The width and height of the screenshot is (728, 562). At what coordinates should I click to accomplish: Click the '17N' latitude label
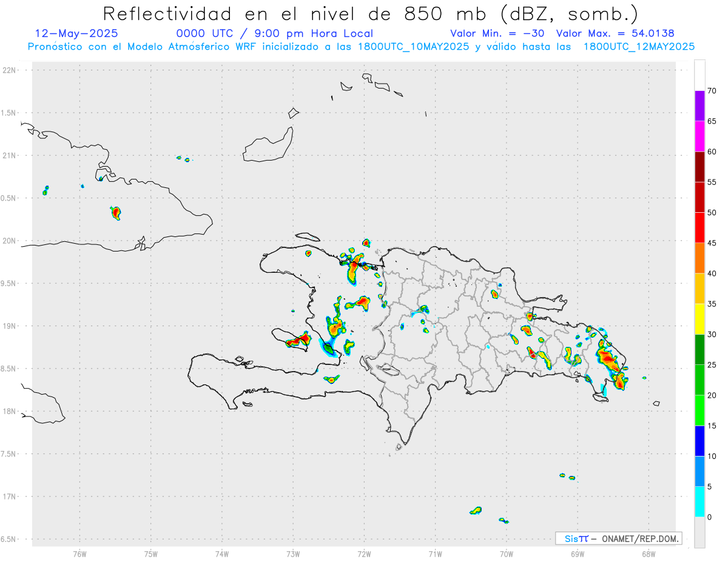(x=10, y=497)
